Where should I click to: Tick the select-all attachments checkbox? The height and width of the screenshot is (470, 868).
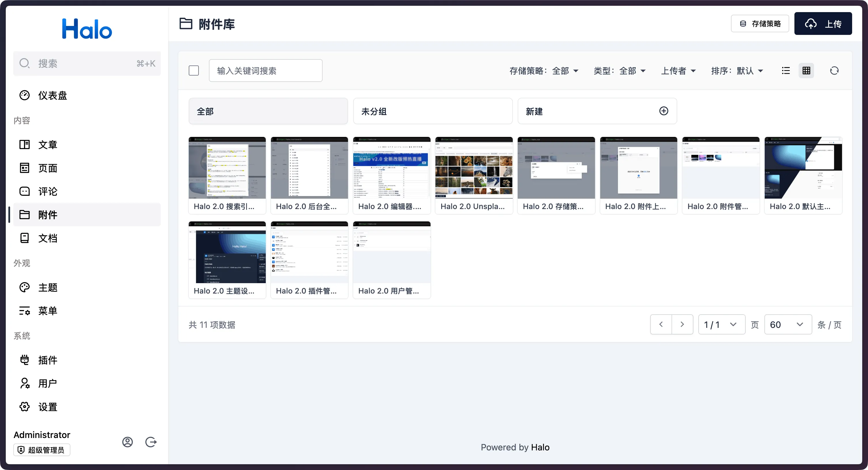point(194,71)
